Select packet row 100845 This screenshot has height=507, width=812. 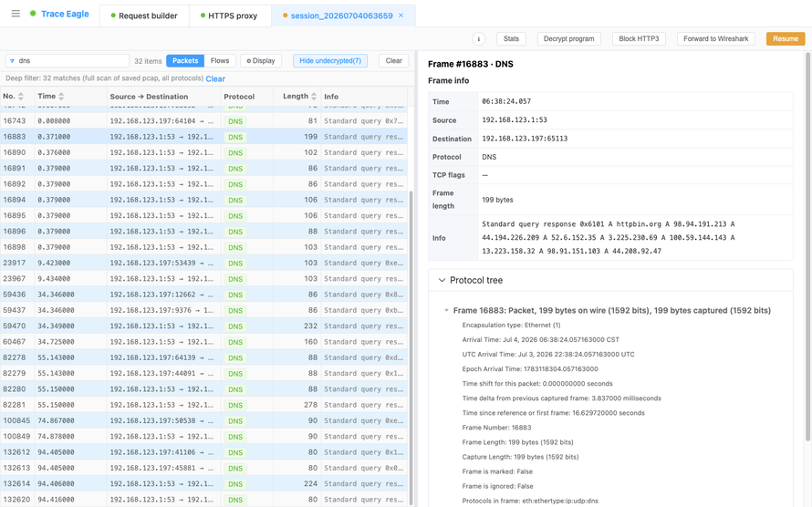coord(203,420)
